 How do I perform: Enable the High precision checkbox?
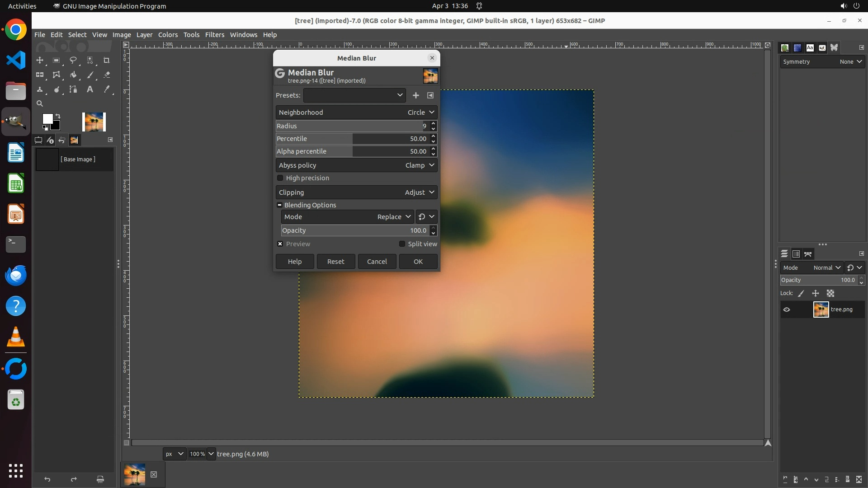(x=280, y=178)
